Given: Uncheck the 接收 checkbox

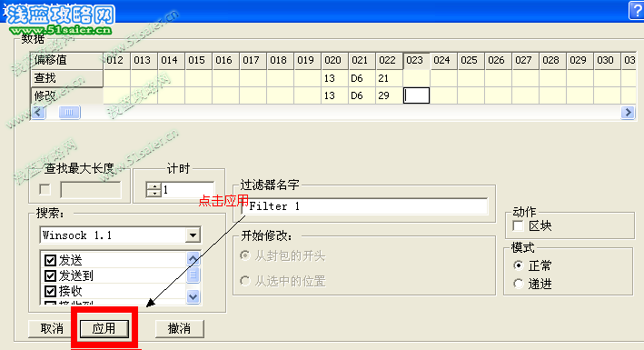Looking at the screenshot, I should 50,291.
